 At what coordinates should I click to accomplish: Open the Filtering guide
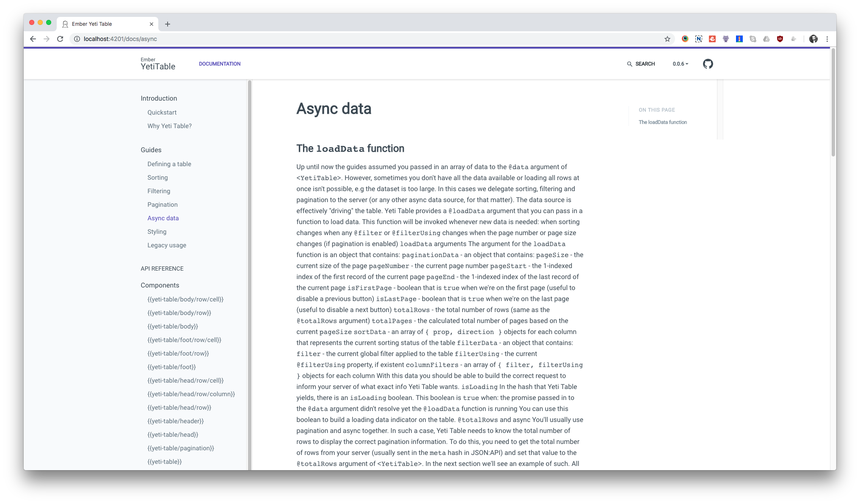(x=159, y=191)
